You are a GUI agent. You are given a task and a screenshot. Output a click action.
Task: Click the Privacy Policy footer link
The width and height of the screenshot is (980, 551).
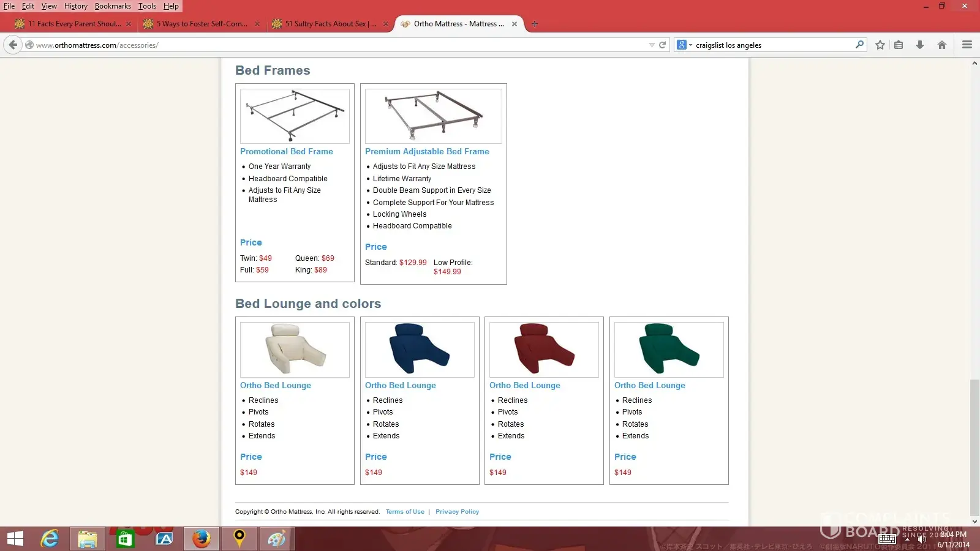pyautogui.click(x=457, y=512)
